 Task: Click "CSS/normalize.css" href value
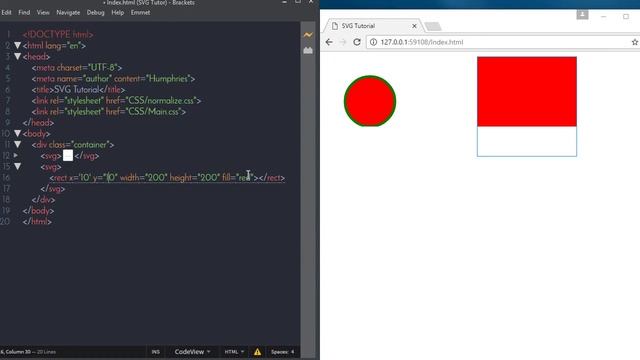point(162,101)
